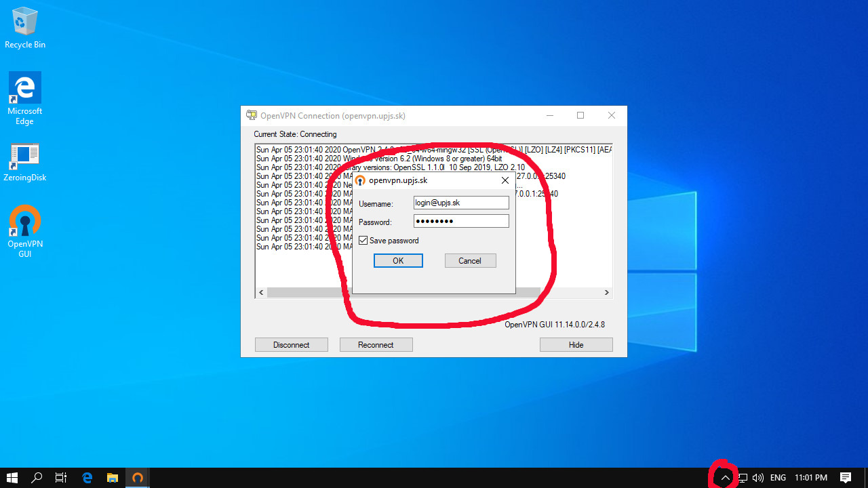The height and width of the screenshot is (488, 868).
Task: Open the volume tray icon
Action: point(758,478)
